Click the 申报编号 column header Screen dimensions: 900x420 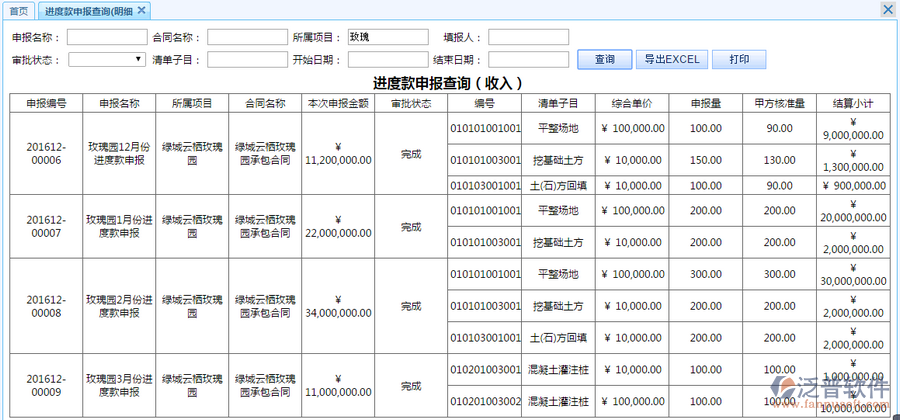[x=47, y=103]
